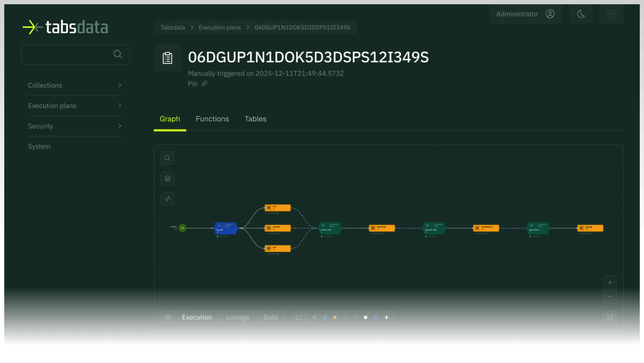Toggle dark mode with the moon icon
The image size is (644, 363).
point(581,14)
